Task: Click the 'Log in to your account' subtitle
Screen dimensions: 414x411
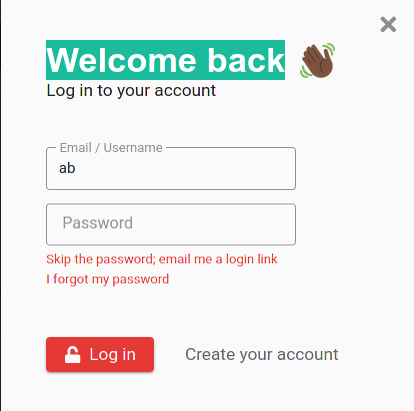Action: 131,91
